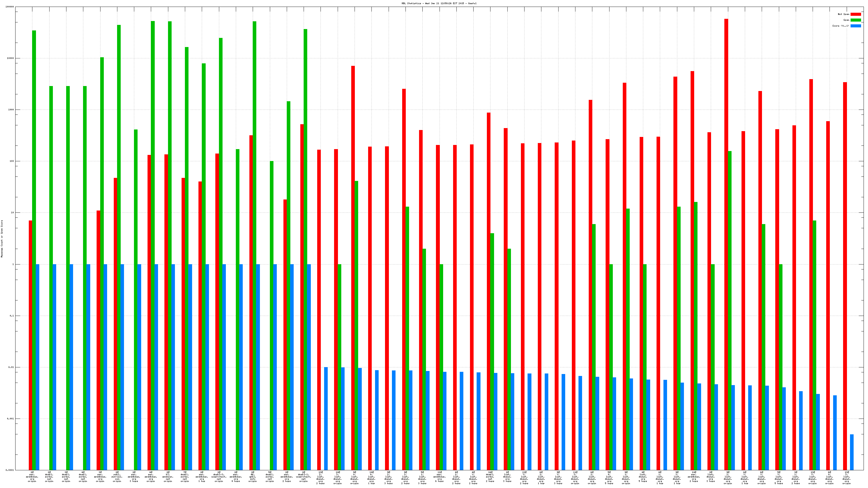Click the shortest blue Score bar at far right
This screenshot has height=488, width=868.
[851, 452]
